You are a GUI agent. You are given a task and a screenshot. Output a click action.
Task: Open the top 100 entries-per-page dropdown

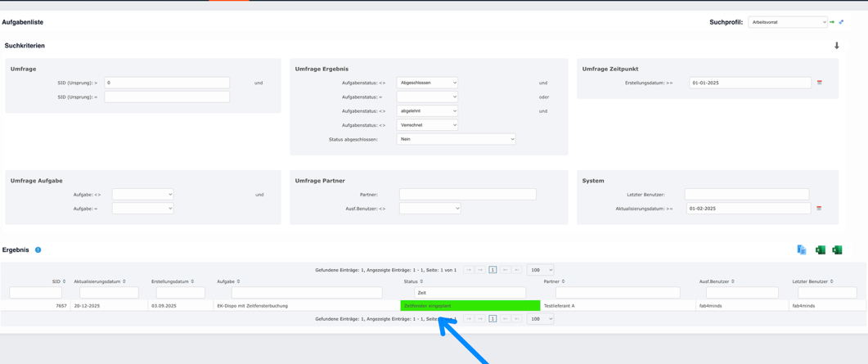pyautogui.click(x=540, y=270)
